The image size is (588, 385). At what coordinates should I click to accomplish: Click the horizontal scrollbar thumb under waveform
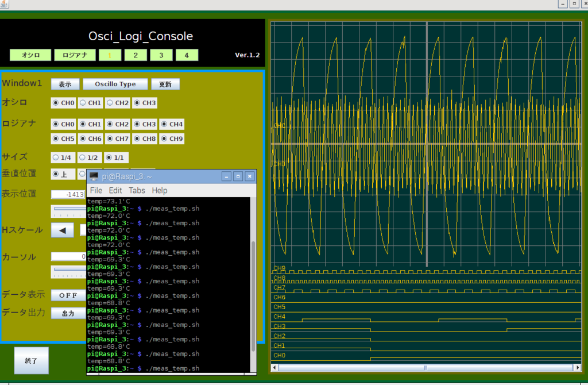click(425, 367)
